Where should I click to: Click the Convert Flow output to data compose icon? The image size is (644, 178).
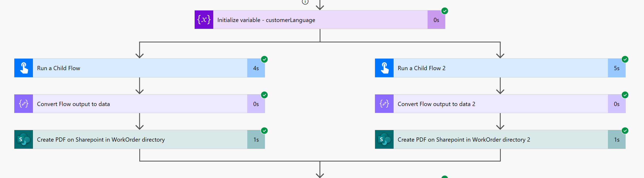24,104
